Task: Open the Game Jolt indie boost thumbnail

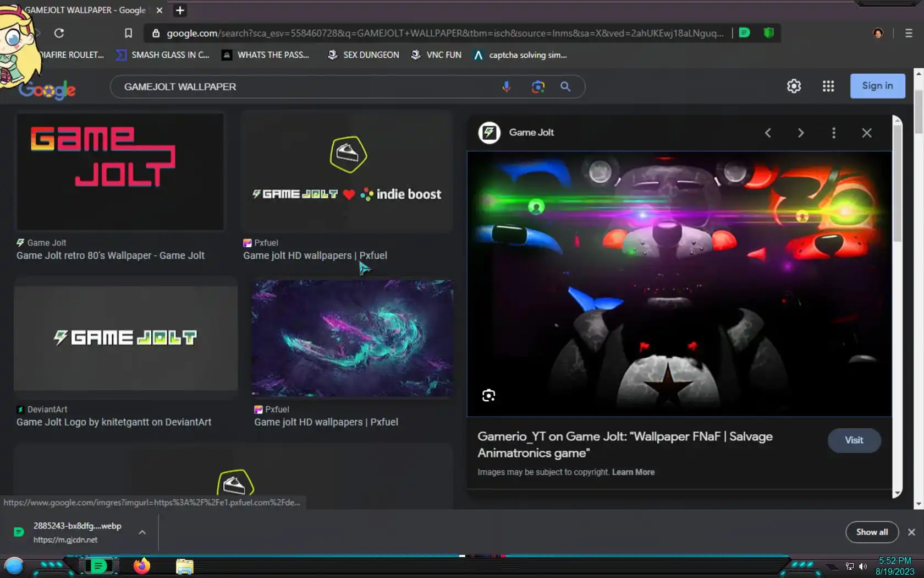Action: pos(347,172)
